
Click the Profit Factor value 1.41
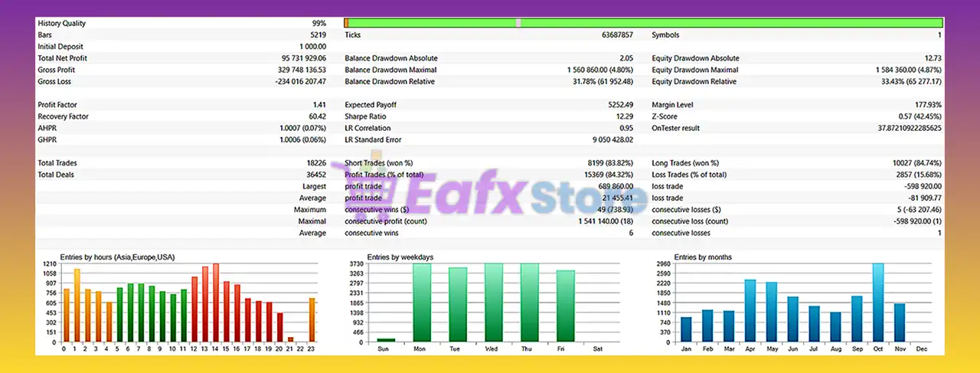[318, 105]
